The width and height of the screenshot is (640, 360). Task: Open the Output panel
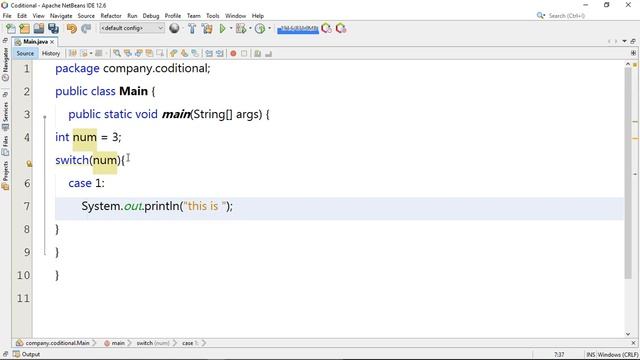click(x=27, y=354)
